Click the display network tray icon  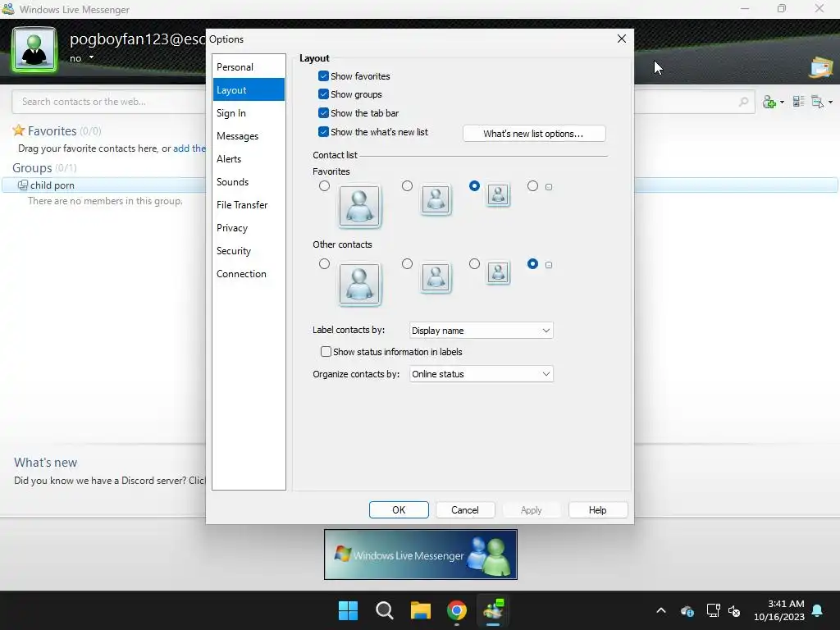(x=713, y=610)
